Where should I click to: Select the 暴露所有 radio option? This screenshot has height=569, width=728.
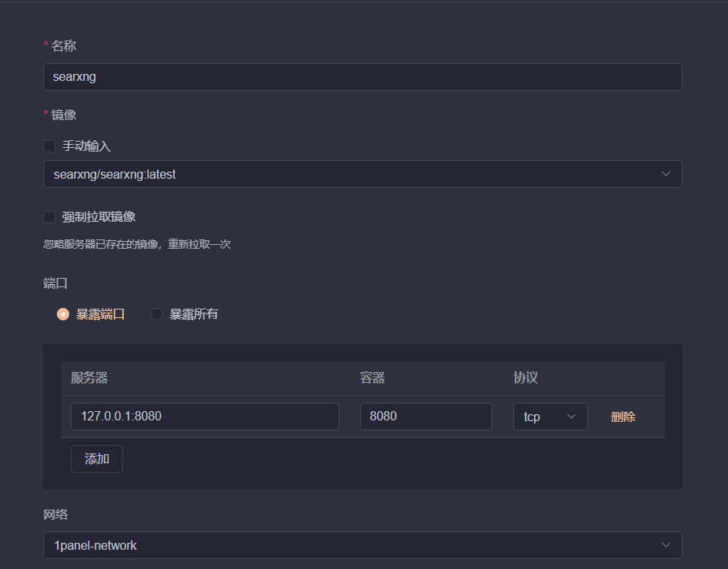[157, 314]
